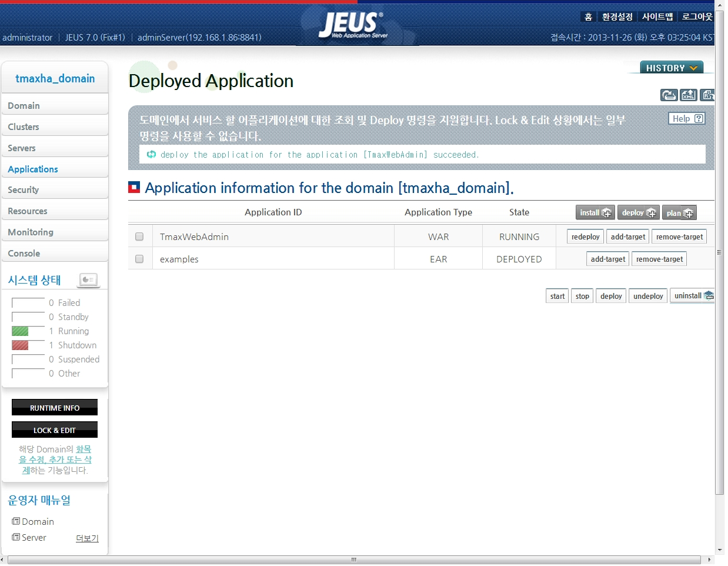Open the Monitoring sidebar menu
728x566 pixels.
tap(55, 232)
